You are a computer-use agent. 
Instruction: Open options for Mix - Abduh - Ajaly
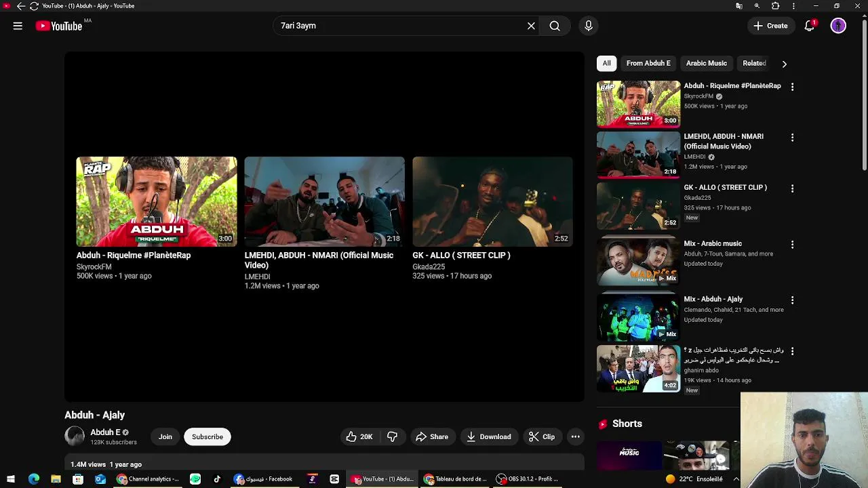coord(792,300)
